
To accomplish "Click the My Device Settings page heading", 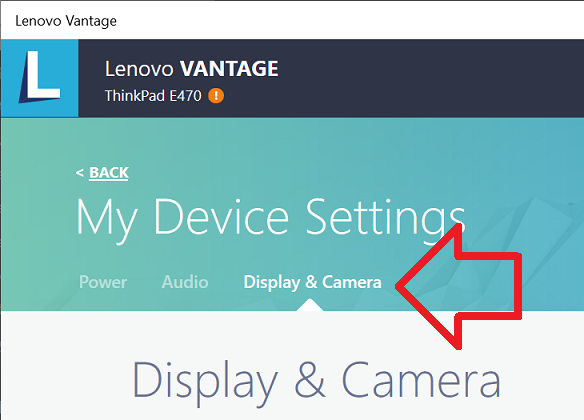I will click(x=271, y=219).
